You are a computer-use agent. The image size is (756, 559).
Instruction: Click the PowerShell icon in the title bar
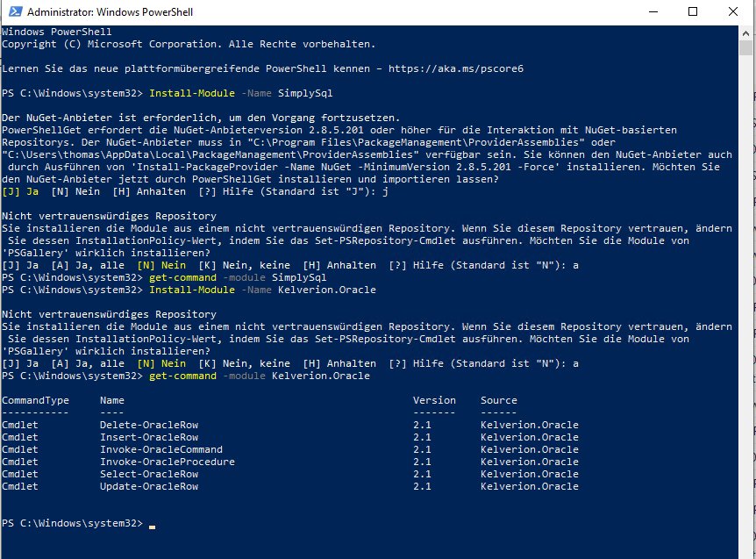pyautogui.click(x=12, y=12)
